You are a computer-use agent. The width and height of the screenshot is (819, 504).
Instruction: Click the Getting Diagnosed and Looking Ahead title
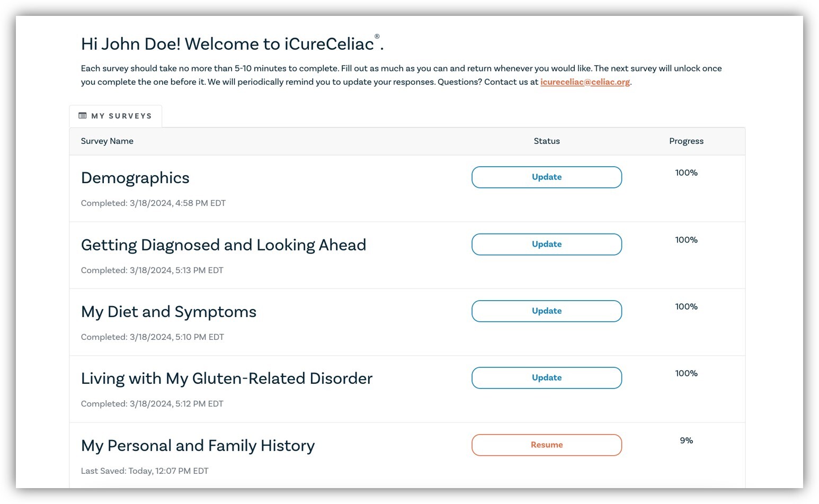223,245
